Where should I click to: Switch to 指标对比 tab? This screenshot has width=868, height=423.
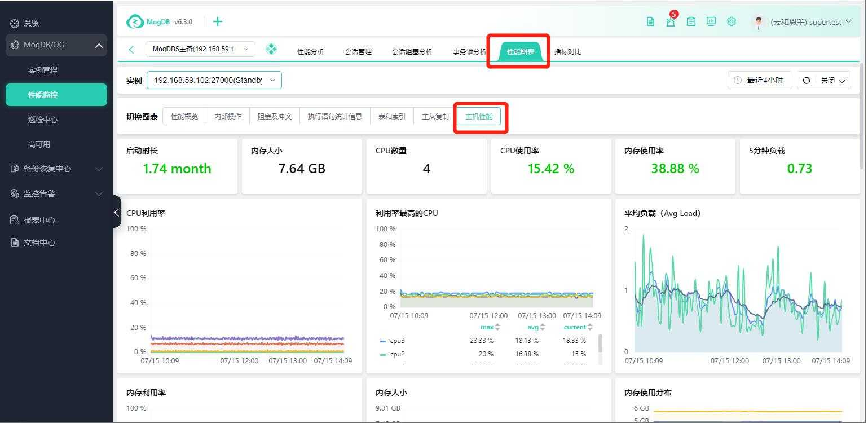click(x=568, y=52)
